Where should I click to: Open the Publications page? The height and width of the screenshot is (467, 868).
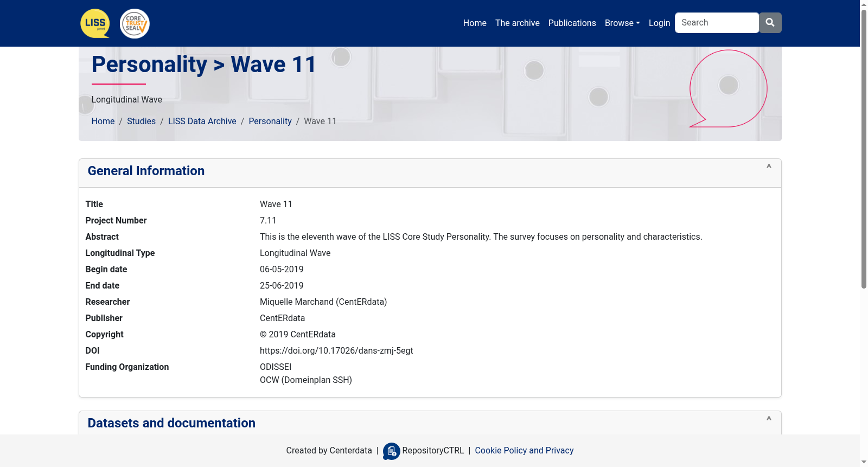[x=572, y=23]
